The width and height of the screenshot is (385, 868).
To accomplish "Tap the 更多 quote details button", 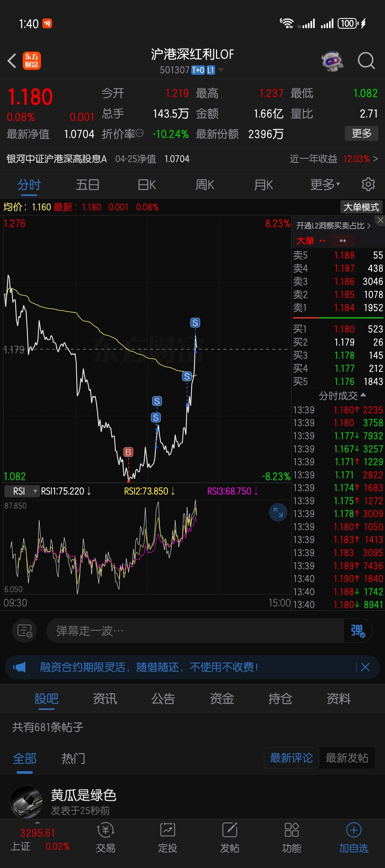I will coord(361,133).
